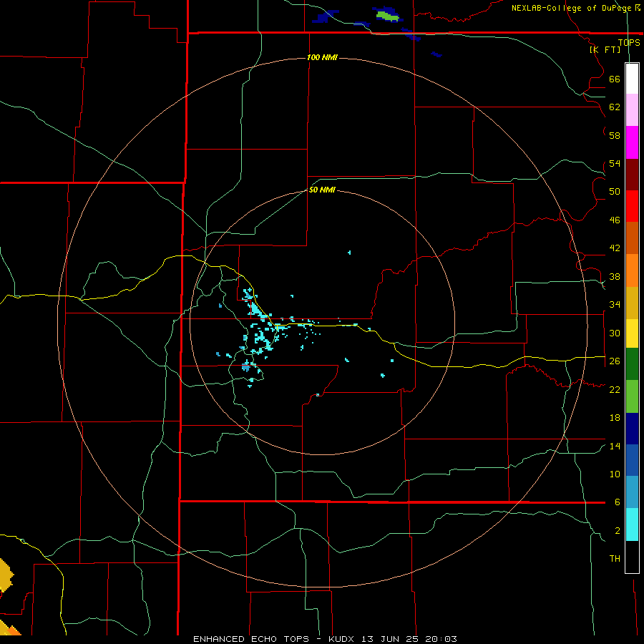Click the legend value "6"
This screenshot has height=644, width=644.
(618, 502)
